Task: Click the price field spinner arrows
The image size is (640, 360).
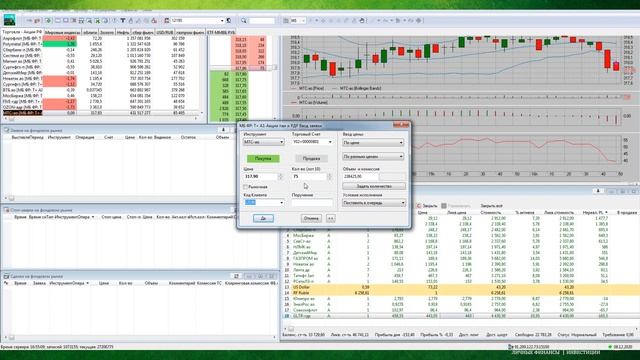Action: click(x=280, y=176)
